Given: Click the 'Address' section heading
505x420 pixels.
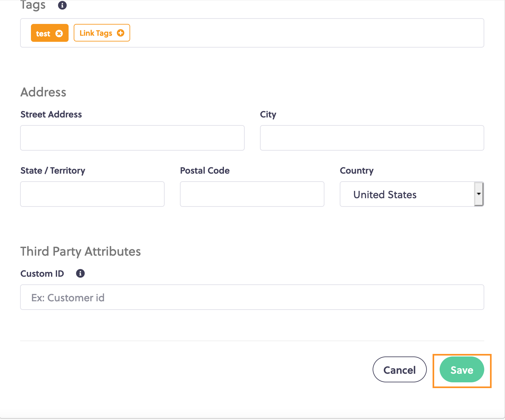Looking at the screenshot, I should [x=43, y=92].
